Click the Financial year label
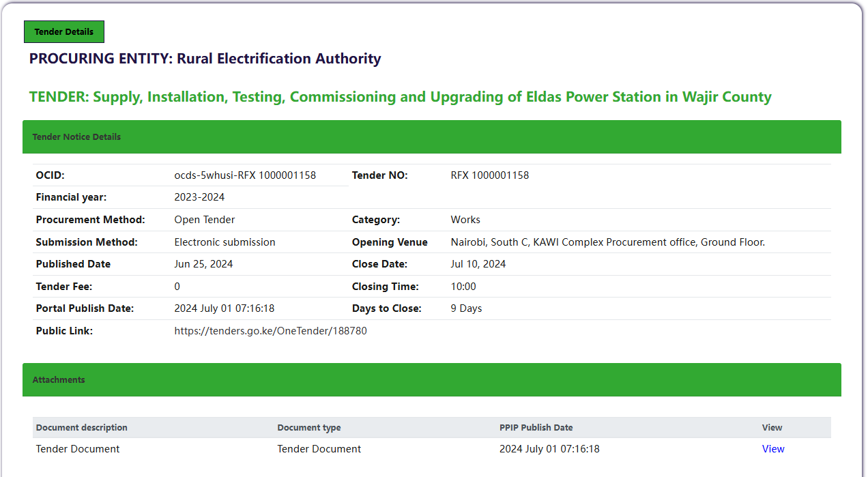 [72, 197]
